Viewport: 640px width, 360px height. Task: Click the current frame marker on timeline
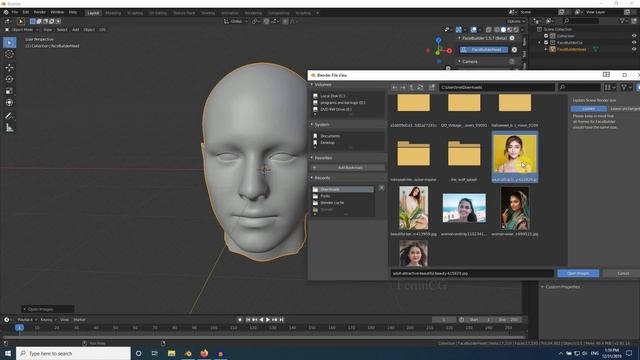pyautogui.click(x=19, y=328)
